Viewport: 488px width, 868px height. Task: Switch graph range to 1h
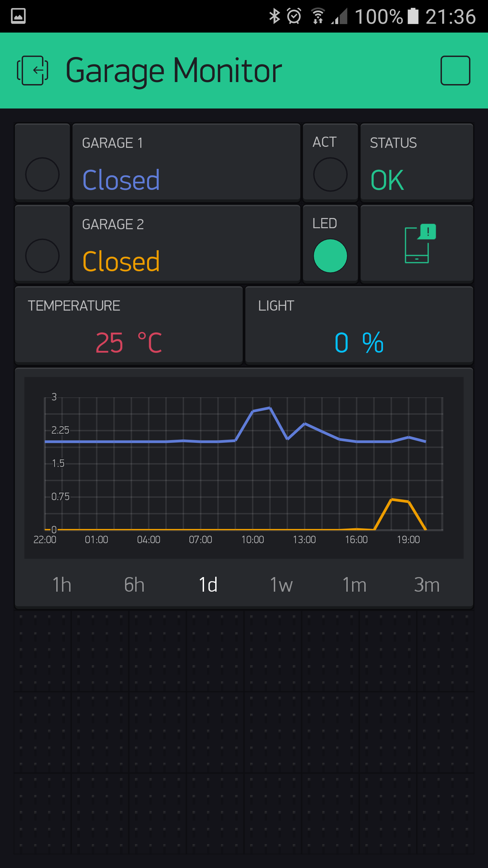tap(62, 585)
